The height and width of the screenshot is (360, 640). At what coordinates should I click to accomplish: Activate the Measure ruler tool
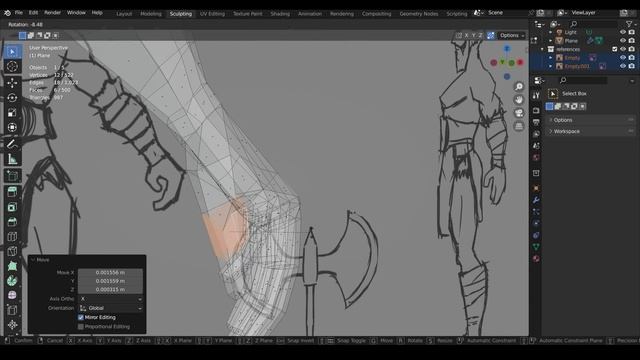pyautogui.click(x=12, y=159)
